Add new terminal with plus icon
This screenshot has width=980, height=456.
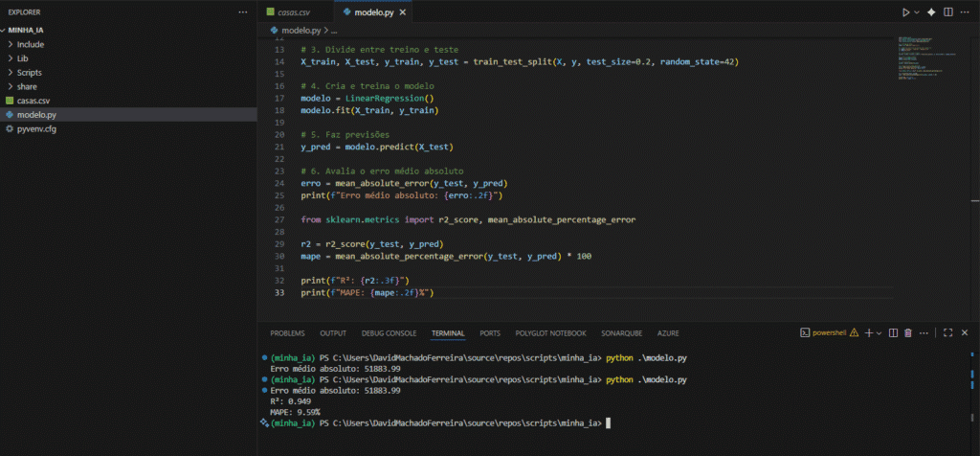pyautogui.click(x=868, y=333)
